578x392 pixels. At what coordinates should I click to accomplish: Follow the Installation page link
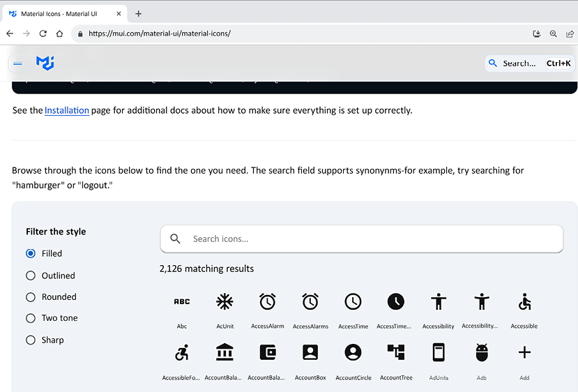pyautogui.click(x=67, y=110)
